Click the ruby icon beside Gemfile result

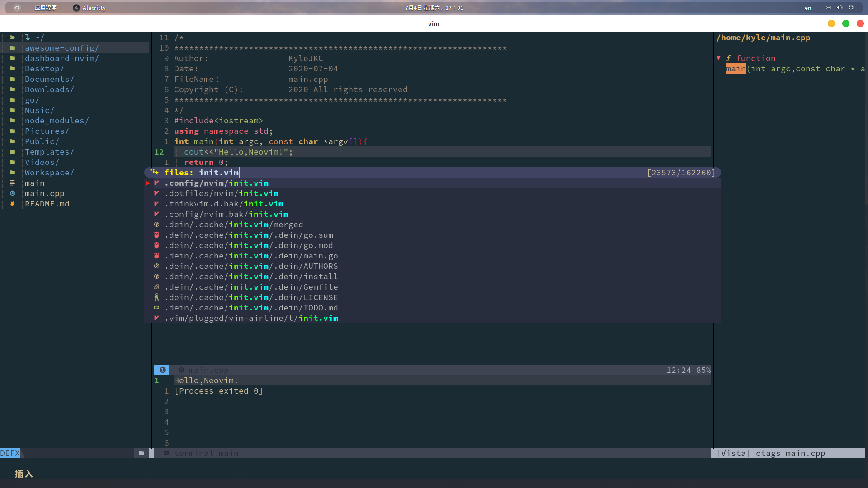tap(156, 287)
